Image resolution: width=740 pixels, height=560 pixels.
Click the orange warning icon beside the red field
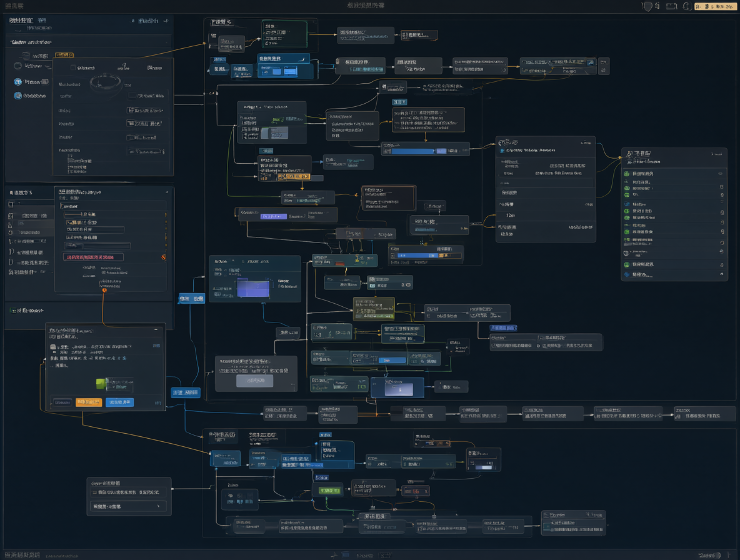[163, 257]
